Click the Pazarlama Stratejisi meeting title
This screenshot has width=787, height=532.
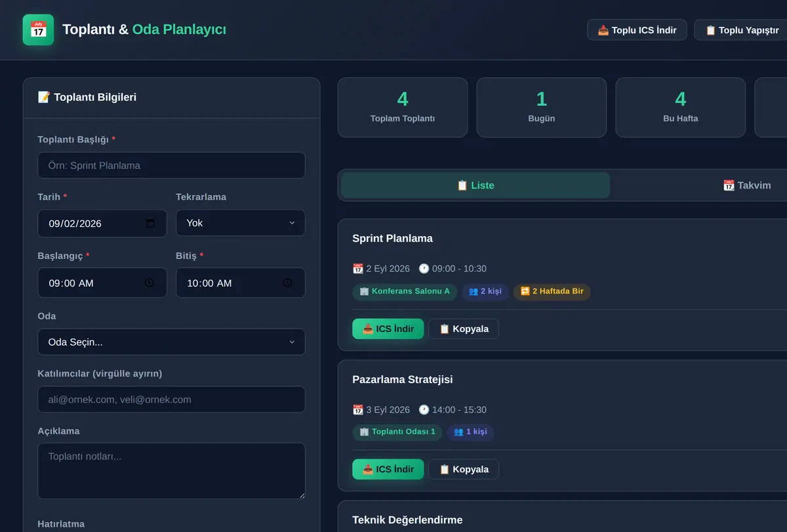[403, 379]
